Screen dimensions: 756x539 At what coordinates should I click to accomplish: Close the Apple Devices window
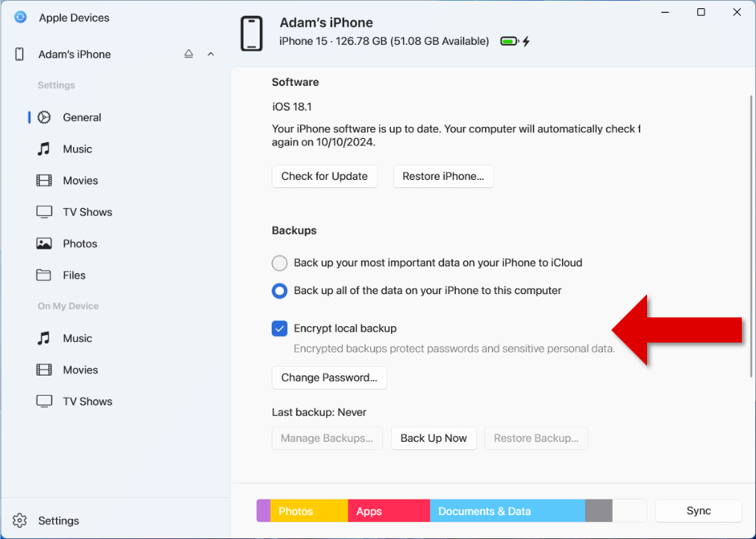(737, 12)
